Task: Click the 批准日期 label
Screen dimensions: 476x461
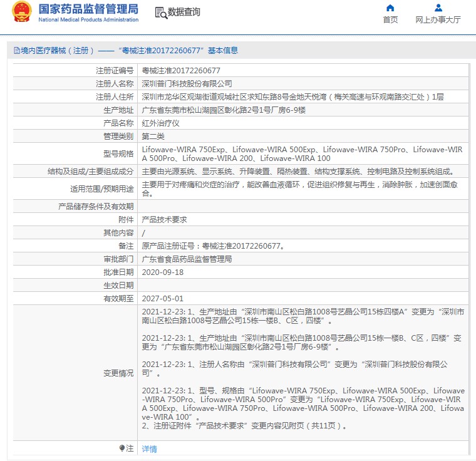Action: (118, 272)
